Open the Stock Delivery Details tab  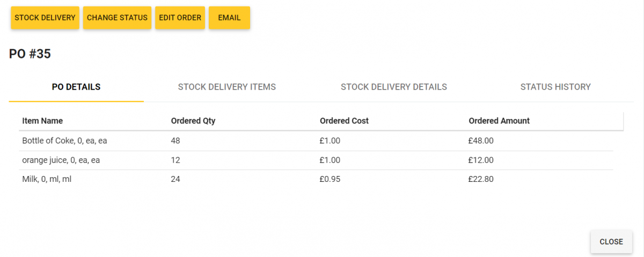point(394,87)
